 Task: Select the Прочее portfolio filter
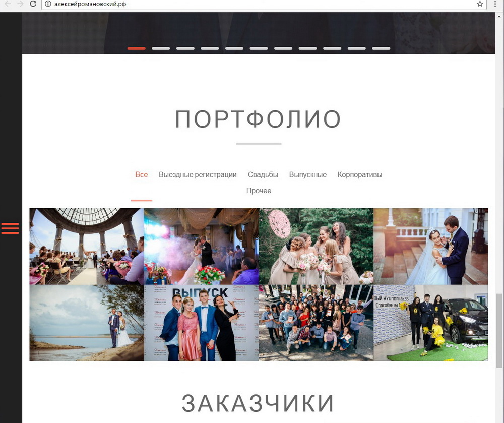pos(259,191)
